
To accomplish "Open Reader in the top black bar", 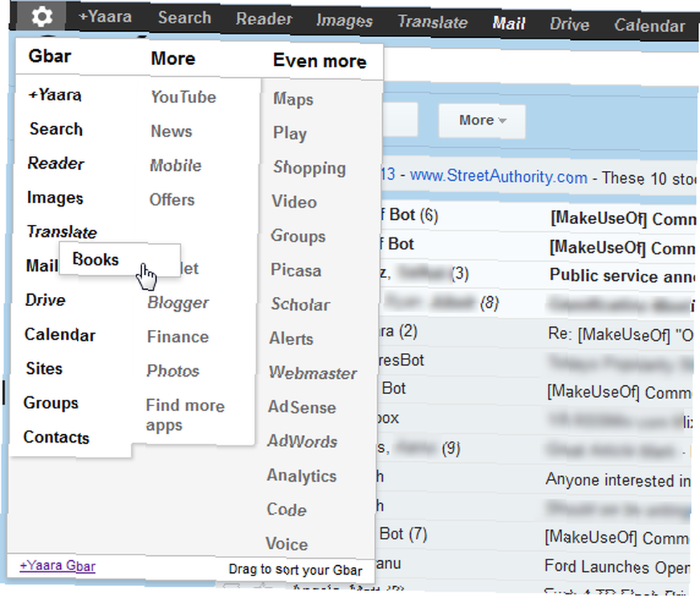I will pos(264,19).
